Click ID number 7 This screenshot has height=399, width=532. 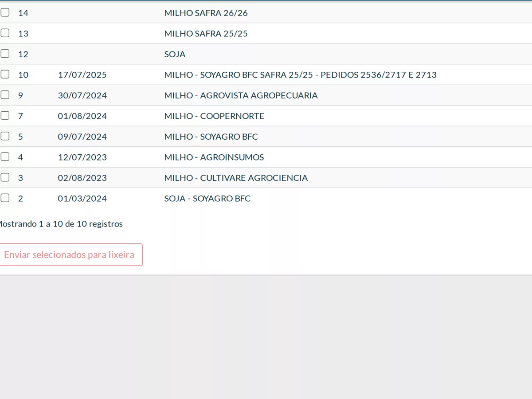20,116
